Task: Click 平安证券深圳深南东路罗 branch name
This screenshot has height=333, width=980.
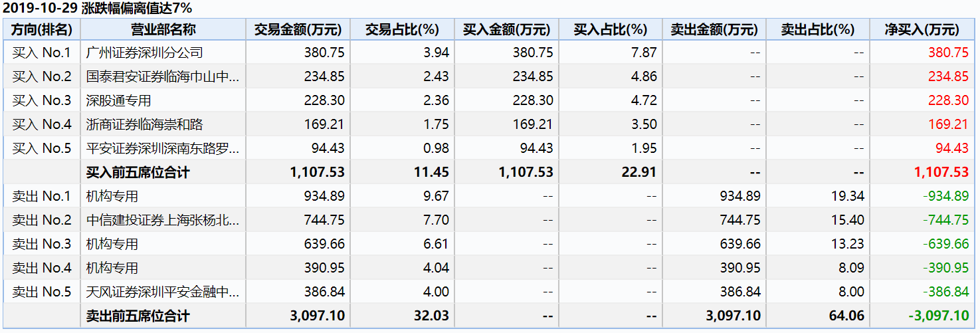Action: click(163, 148)
